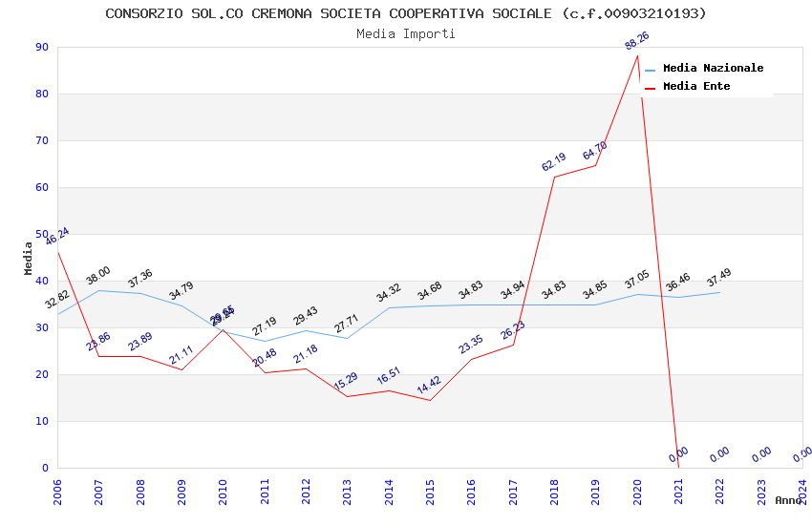This screenshot has height=525, width=812.
Task: Click the 34.32 data label
Action: pos(389,293)
